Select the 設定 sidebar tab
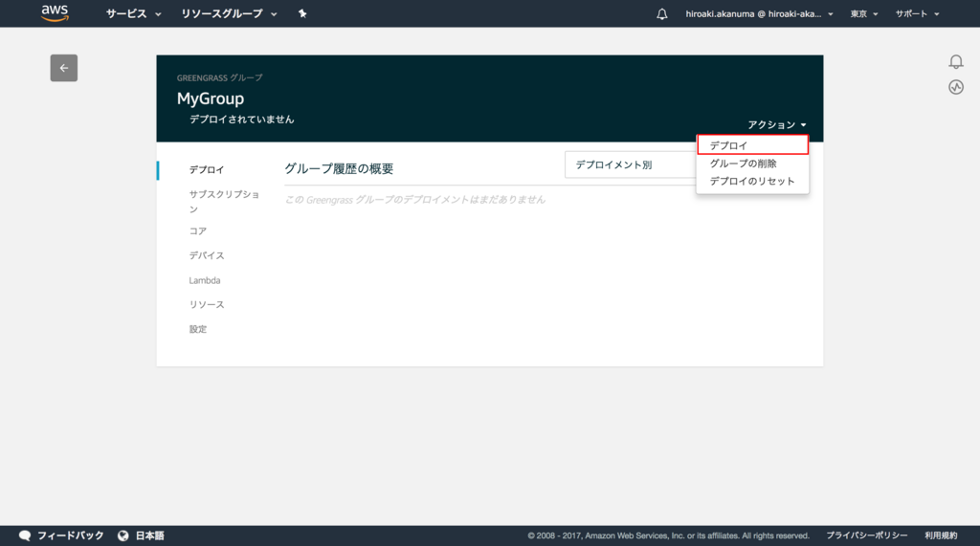Screen dimensions: 980x546 [x=198, y=329]
